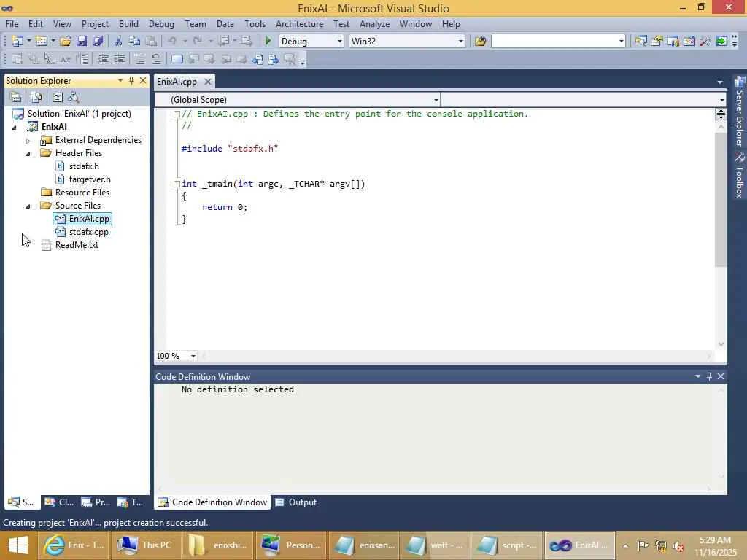The width and height of the screenshot is (747, 560).
Task: Switch to the Output tab
Action: click(296, 502)
